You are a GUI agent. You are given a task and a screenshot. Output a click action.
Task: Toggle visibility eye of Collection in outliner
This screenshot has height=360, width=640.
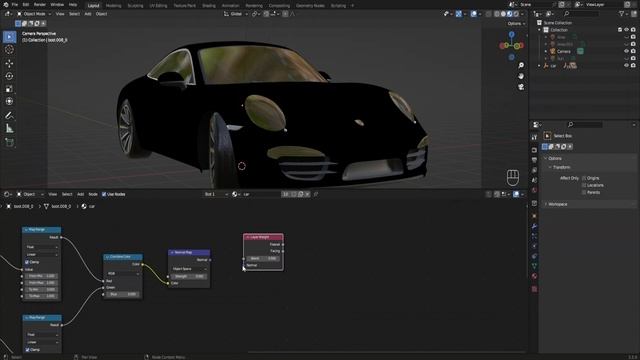[627, 30]
